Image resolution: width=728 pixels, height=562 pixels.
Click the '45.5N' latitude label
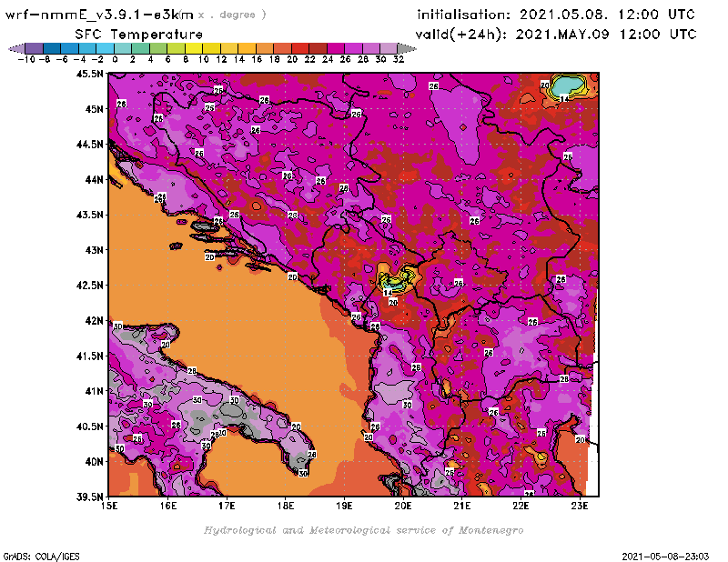(90, 74)
